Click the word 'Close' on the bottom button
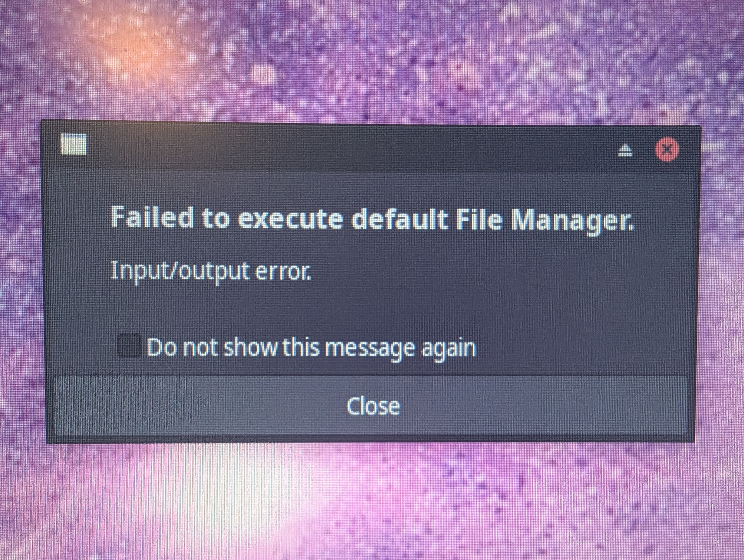This screenshot has width=744, height=560. coord(373,406)
